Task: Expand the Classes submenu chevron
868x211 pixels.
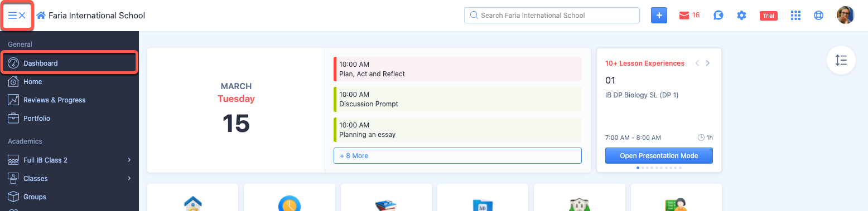Action: pyautogui.click(x=129, y=178)
